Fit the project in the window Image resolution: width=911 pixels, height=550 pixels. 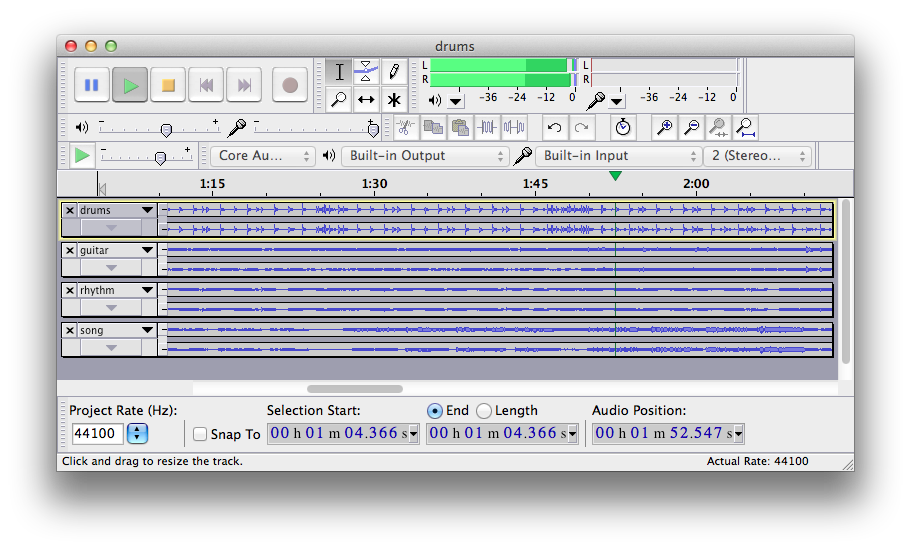(745, 127)
